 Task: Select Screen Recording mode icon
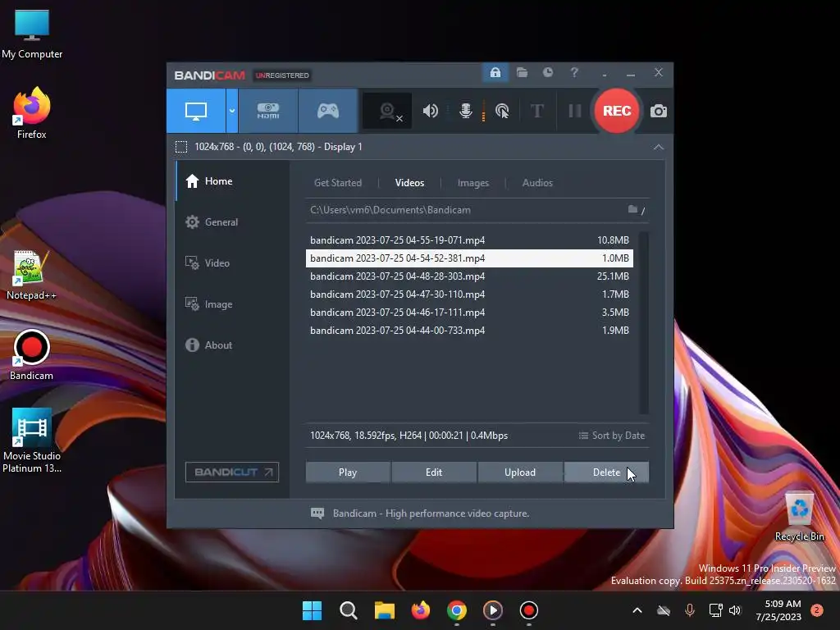click(x=196, y=111)
